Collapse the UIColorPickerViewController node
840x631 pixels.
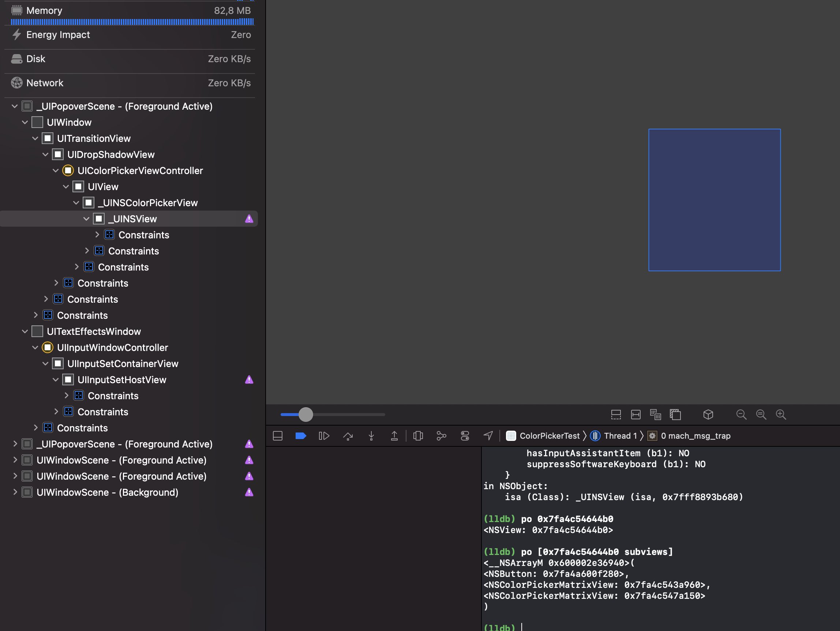pyautogui.click(x=56, y=171)
